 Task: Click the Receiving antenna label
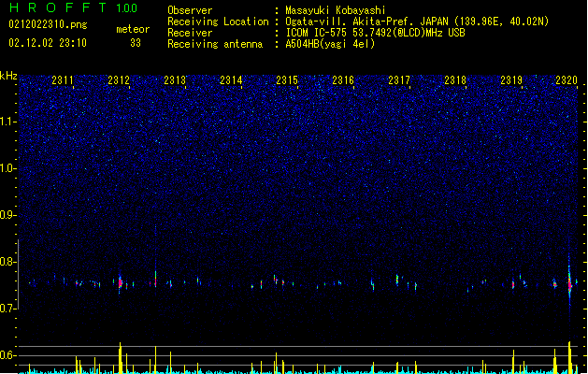click(215, 44)
